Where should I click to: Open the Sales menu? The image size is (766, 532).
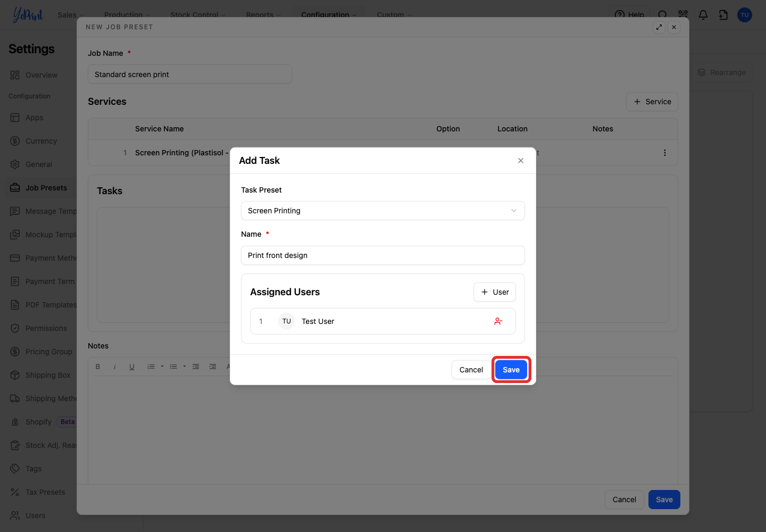coord(71,14)
